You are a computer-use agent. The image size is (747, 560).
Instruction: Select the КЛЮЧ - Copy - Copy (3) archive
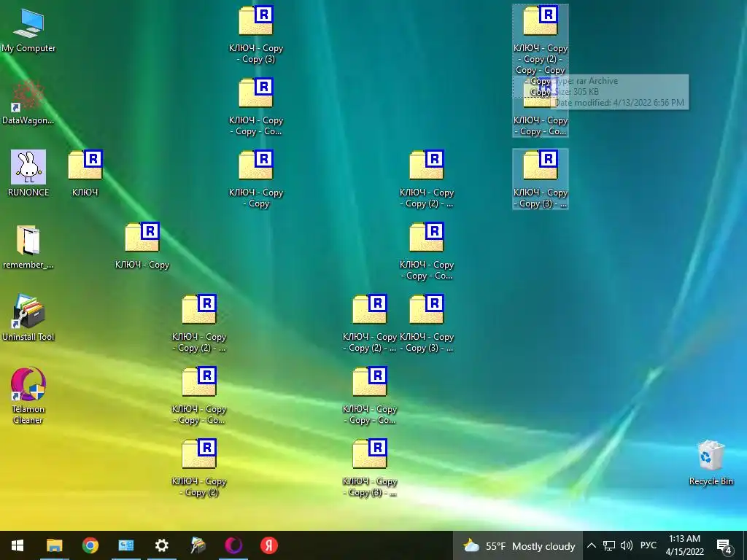click(x=256, y=35)
